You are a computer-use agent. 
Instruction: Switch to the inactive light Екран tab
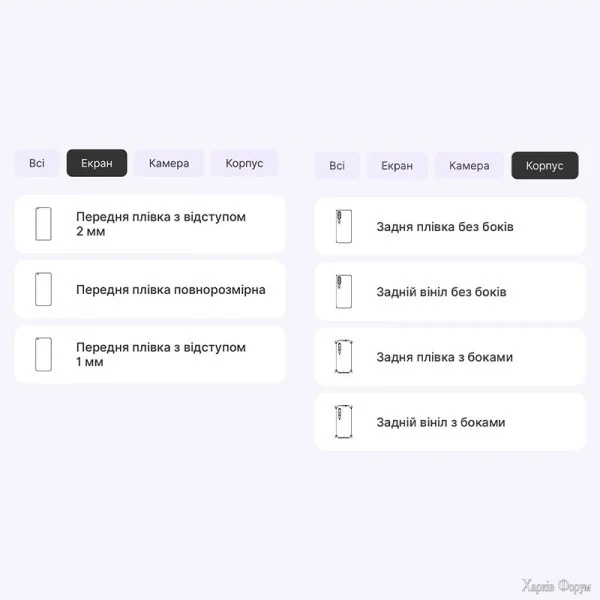(397, 166)
